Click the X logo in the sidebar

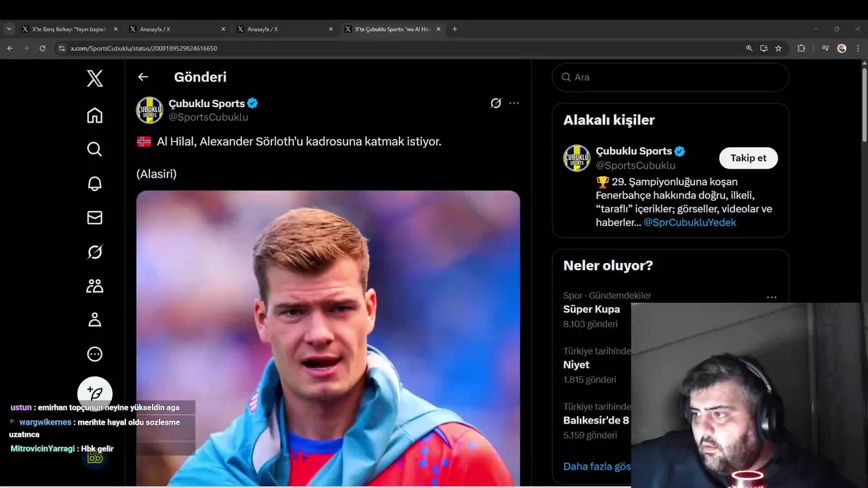[x=95, y=79]
